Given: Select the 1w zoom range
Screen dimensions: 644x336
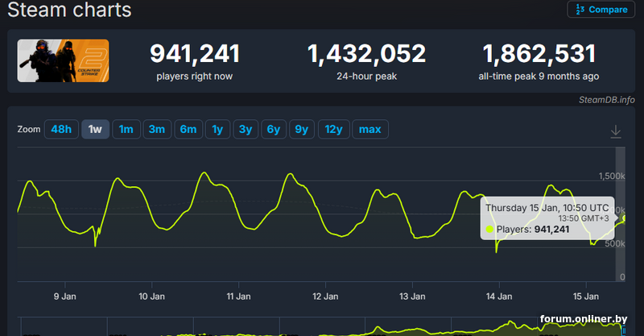Looking at the screenshot, I should point(95,129).
